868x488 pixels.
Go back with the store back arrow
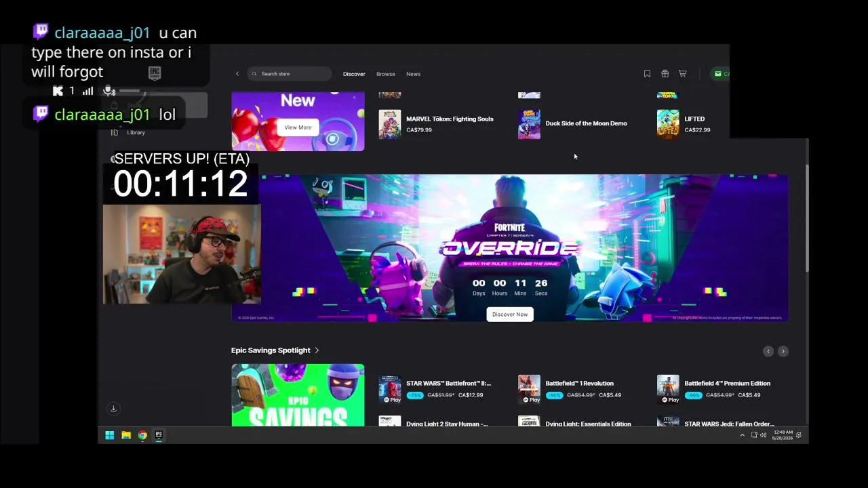point(237,74)
